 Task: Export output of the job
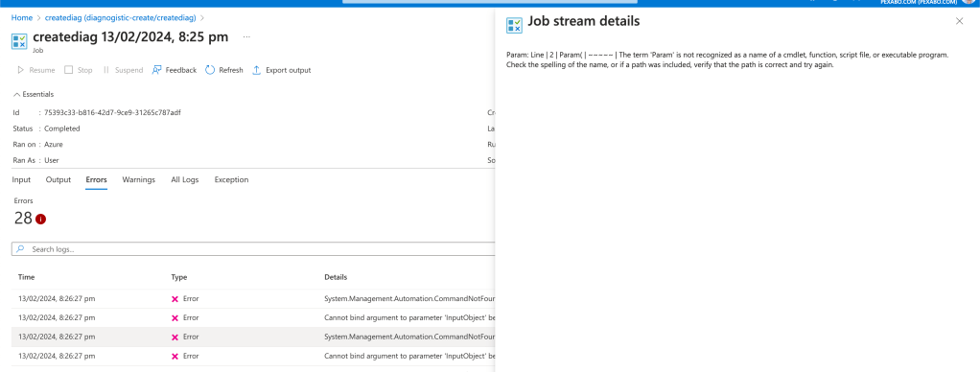pyautogui.click(x=281, y=70)
